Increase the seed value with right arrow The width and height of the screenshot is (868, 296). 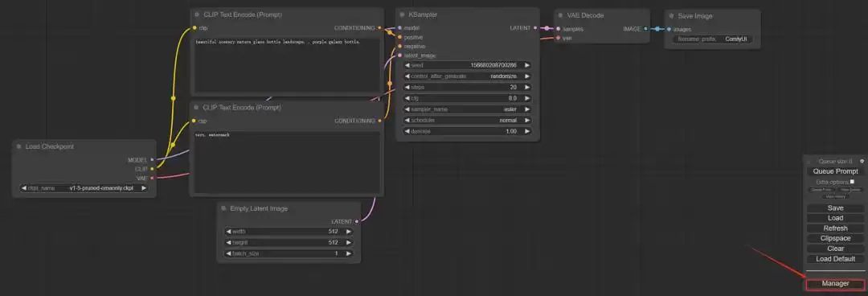click(526, 65)
